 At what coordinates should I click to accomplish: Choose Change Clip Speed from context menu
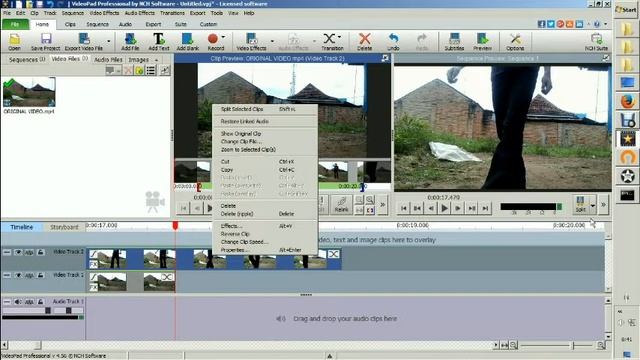(244, 242)
